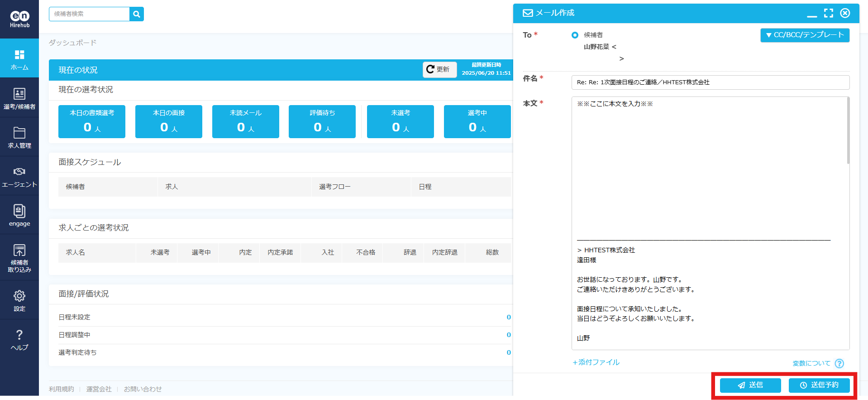868x400 pixels.
Task: Expand the CC/BCC/テンプレート dropdown
Action: (x=805, y=35)
